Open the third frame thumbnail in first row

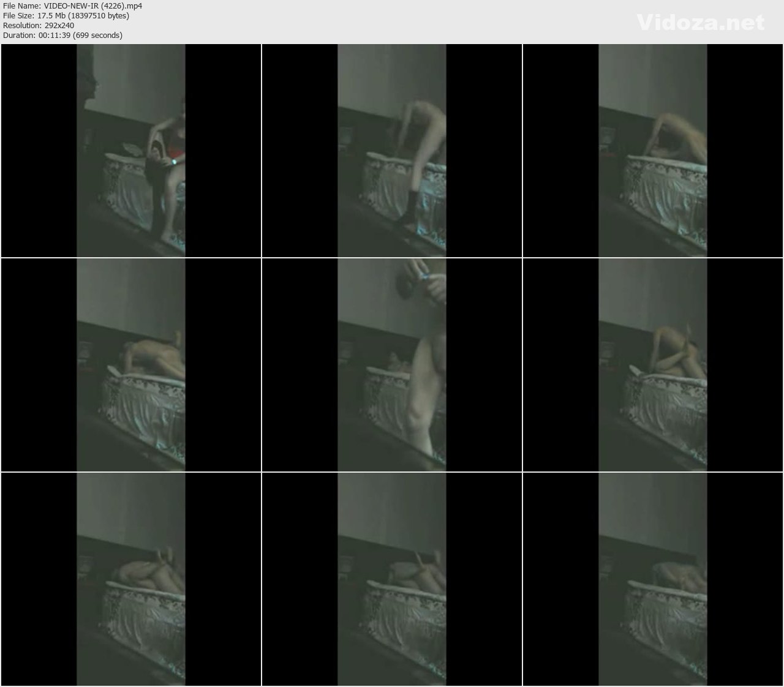click(652, 150)
